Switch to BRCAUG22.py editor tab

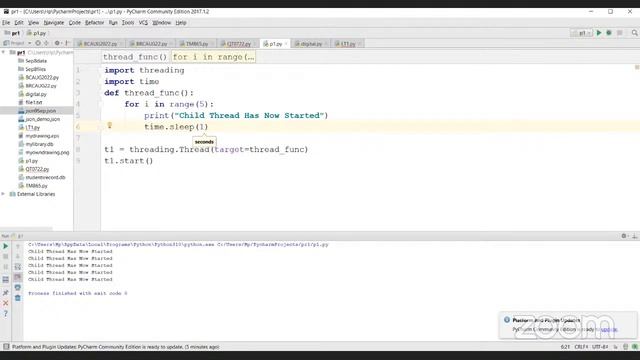coord(151,44)
